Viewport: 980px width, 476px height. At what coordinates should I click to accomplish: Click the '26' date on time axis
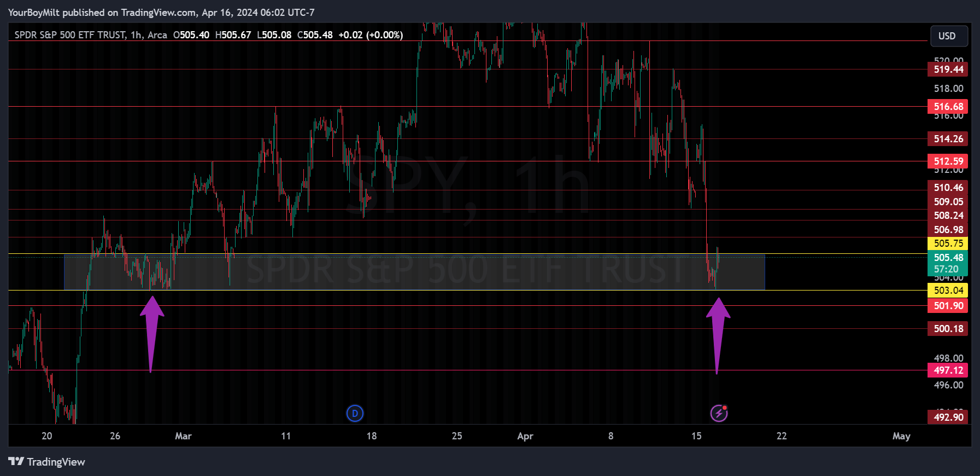(x=115, y=436)
